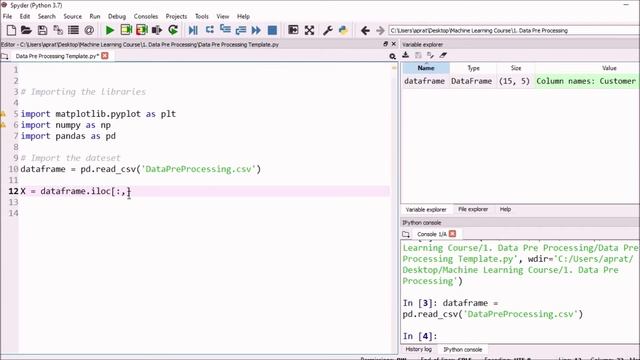Go back with left arrow
This screenshot has width=640, height=360.
[x=365, y=31]
